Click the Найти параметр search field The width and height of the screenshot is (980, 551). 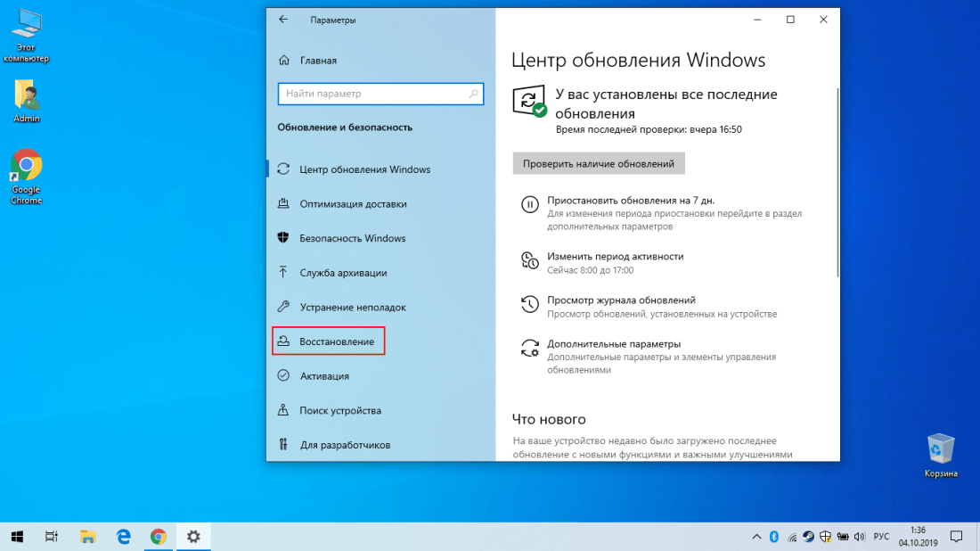372,94
